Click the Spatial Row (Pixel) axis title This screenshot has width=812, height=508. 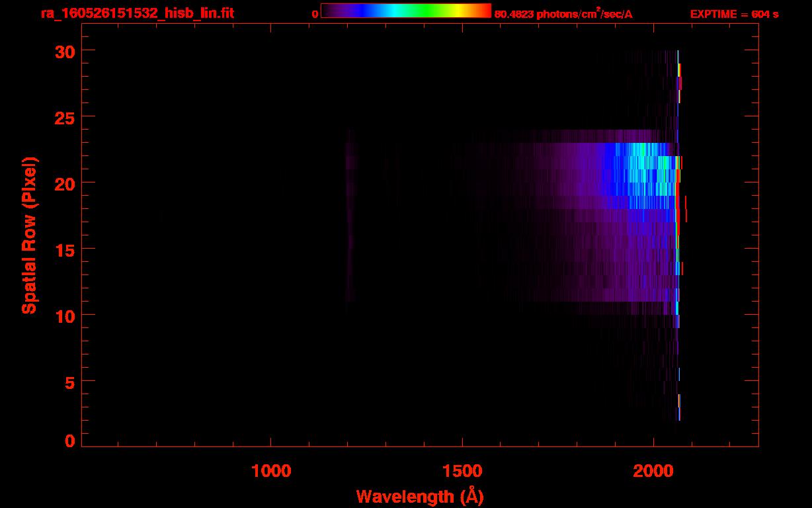click(x=29, y=235)
